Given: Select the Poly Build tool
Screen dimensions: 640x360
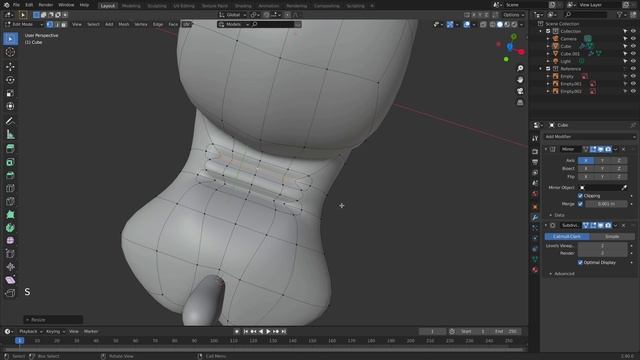Looking at the screenshot, I should coord(10,215).
